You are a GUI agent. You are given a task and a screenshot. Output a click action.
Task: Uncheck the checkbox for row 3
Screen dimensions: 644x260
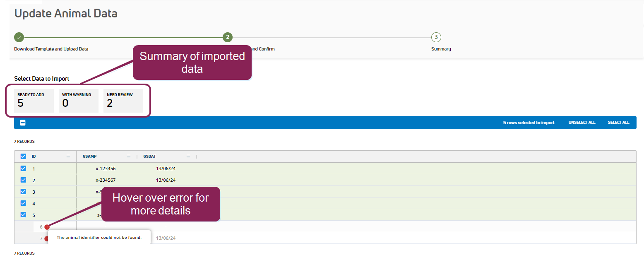click(23, 192)
